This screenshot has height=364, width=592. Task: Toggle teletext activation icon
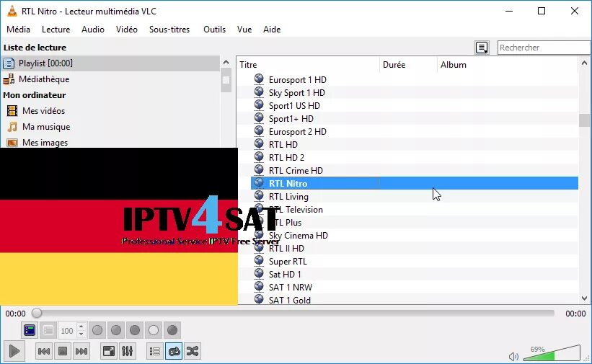30,330
